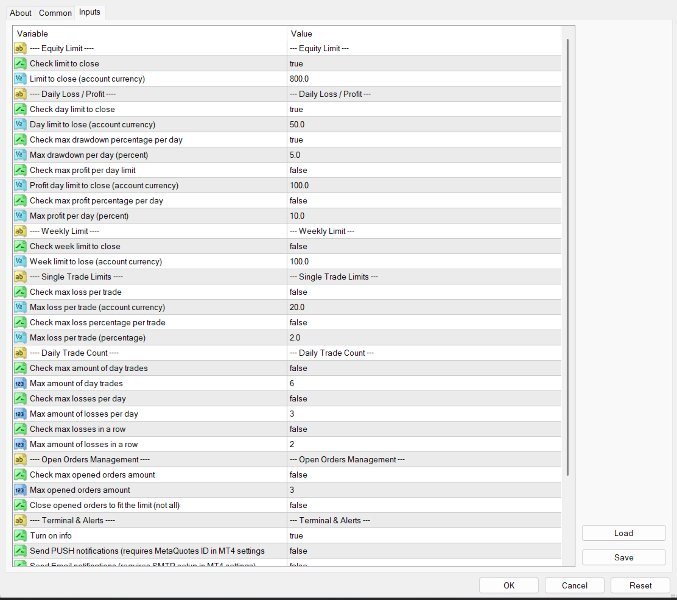The image size is (677, 600).
Task: Save the inputs using the Save button
Action: click(x=623, y=557)
